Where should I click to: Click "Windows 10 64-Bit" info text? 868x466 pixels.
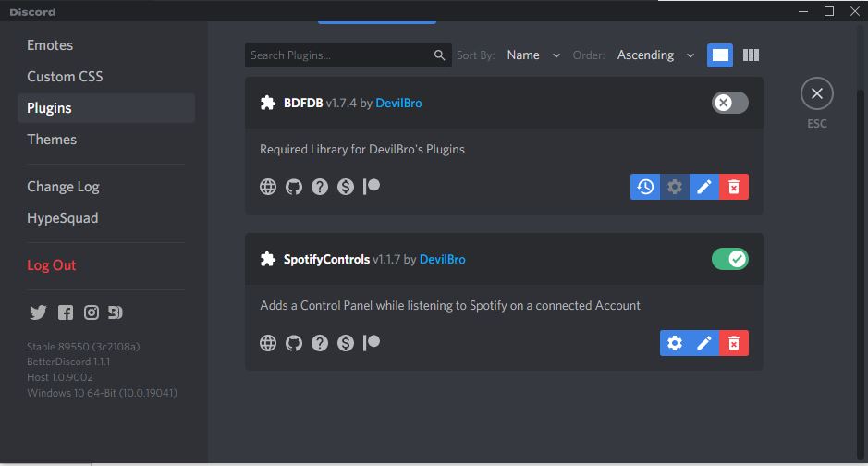(x=102, y=392)
